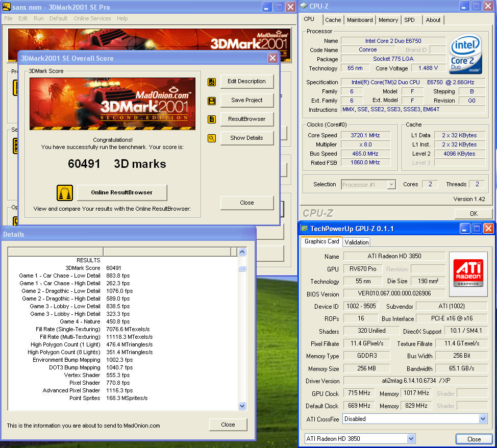Select the Fill Rate (Multi-Texturing) row
The height and width of the screenshot is (448, 497).
122,337
